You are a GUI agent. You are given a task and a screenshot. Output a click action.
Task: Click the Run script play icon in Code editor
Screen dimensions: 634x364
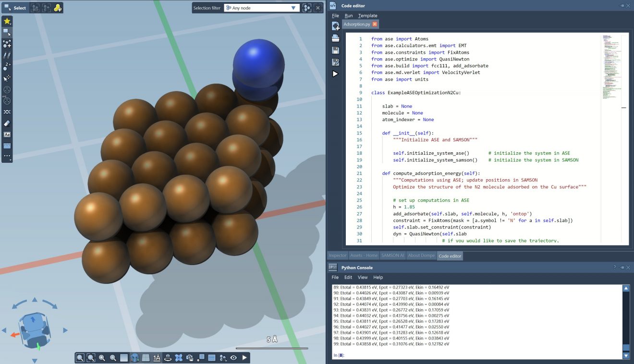coord(335,74)
